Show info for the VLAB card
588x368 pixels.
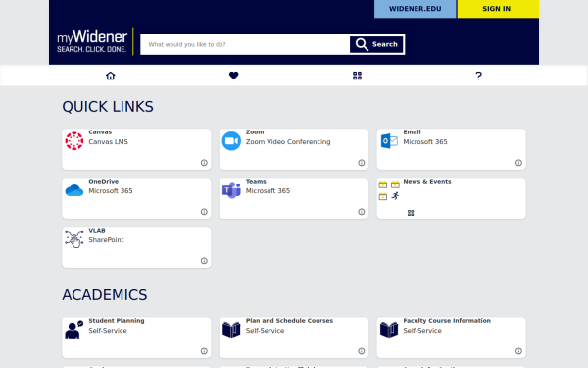tap(204, 261)
